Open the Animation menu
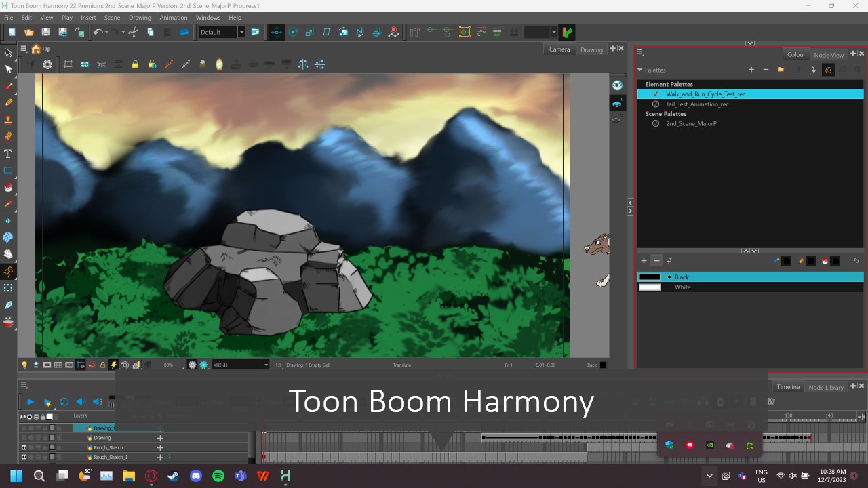This screenshot has width=868, height=488. tap(174, 18)
